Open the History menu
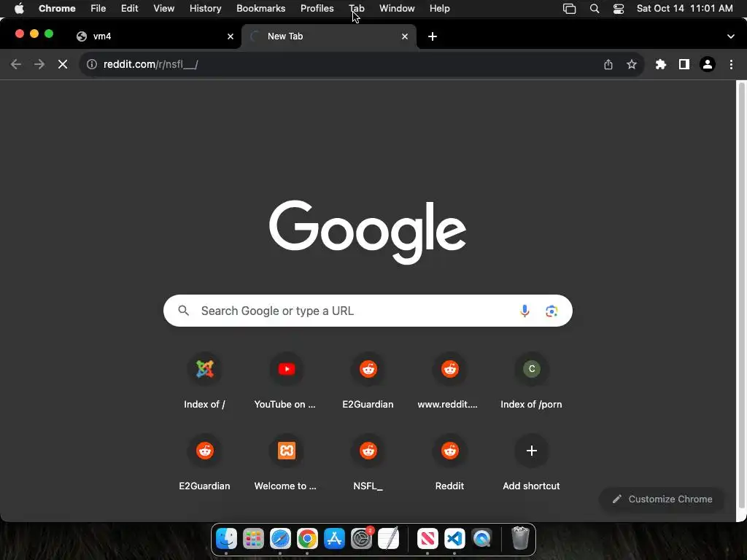This screenshot has height=560, width=747. point(205,9)
